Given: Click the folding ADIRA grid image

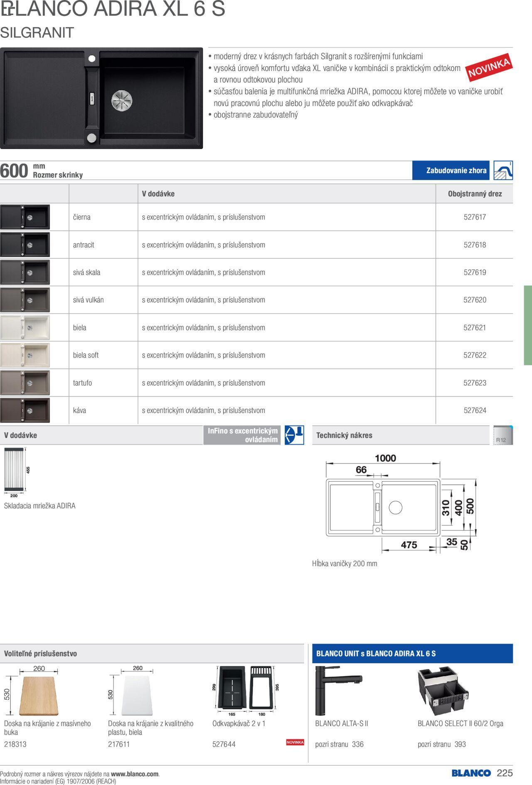Looking at the screenshot, I should 15,469.
